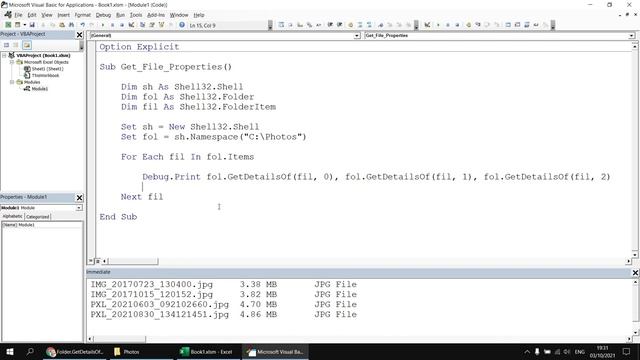
Task: Open the Insert menu
Action: 63,15
